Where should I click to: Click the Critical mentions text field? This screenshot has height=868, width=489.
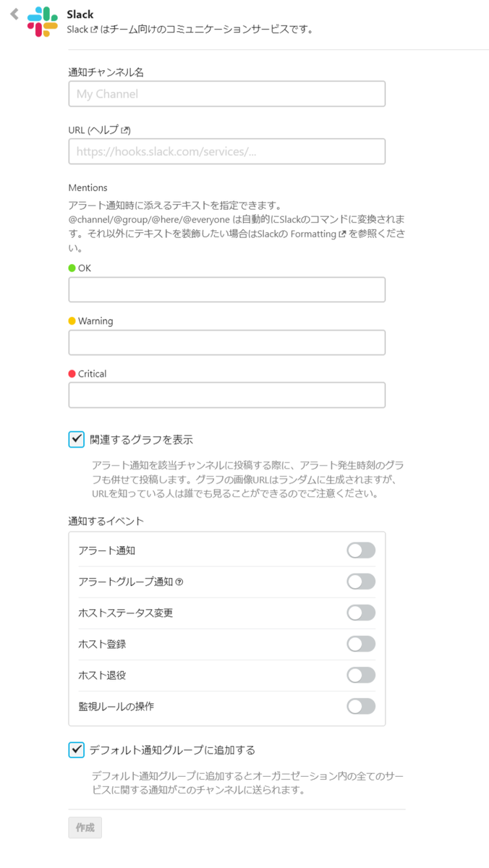(226, 395)
